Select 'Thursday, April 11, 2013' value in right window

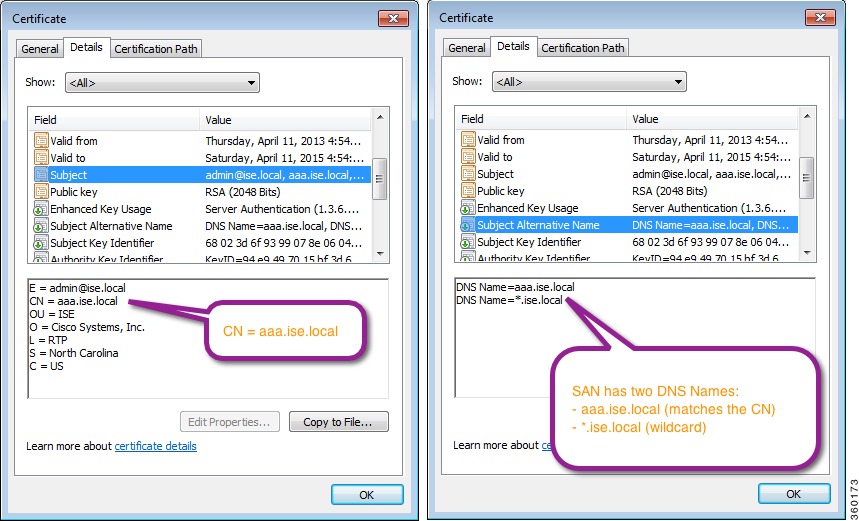coord(710,140)
